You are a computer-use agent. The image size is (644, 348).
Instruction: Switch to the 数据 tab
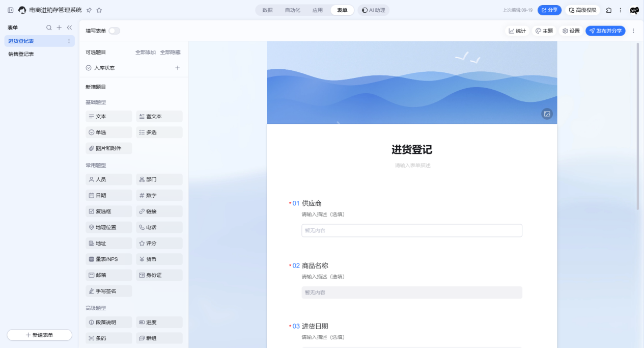267,10
